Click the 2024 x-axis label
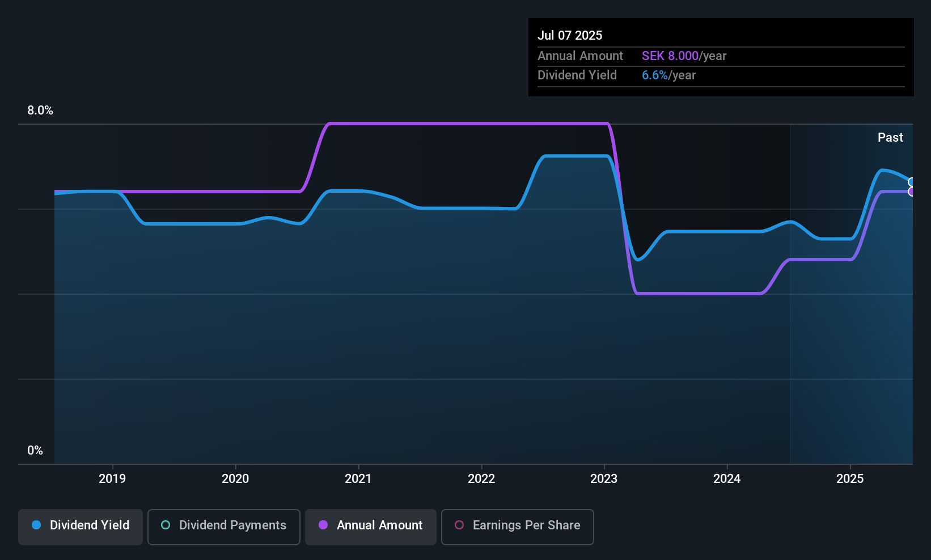This screenshot has width=931, height=560. (x=727, y=479)
